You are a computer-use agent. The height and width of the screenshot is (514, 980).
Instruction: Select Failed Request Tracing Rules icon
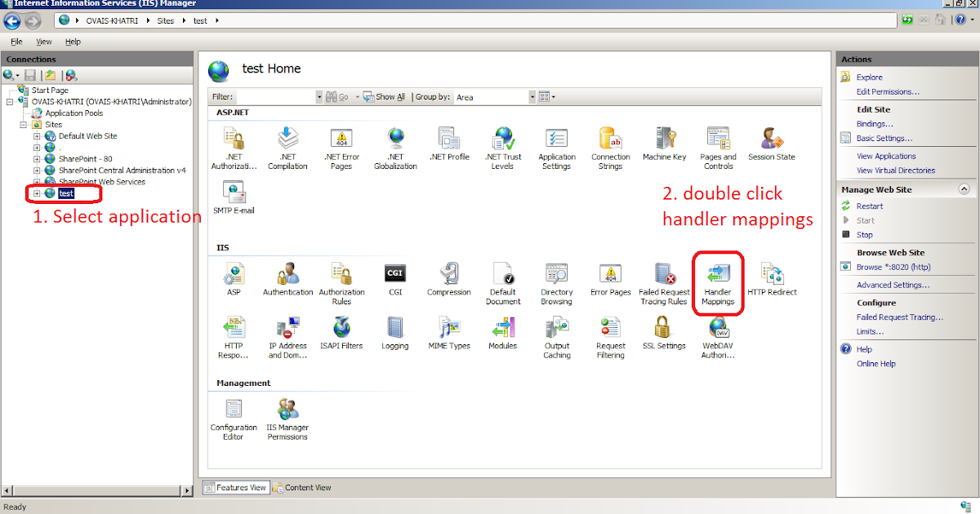click(664, 283)
